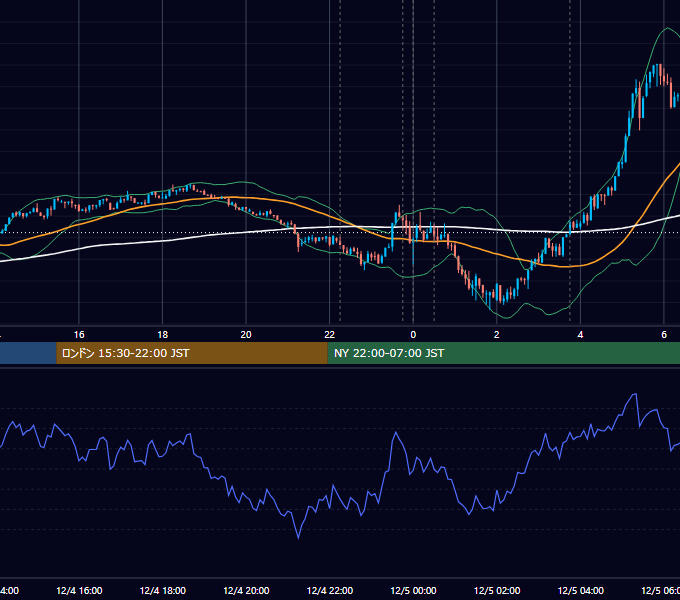Click the 12/4 20:00 date label

(x=246, y=591)
